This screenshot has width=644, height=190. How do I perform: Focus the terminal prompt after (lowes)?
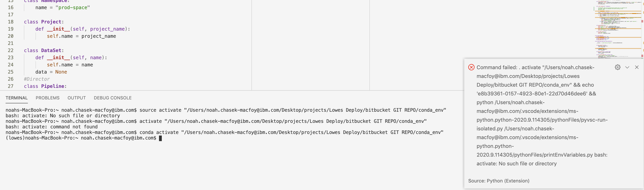tap(161, 138)
